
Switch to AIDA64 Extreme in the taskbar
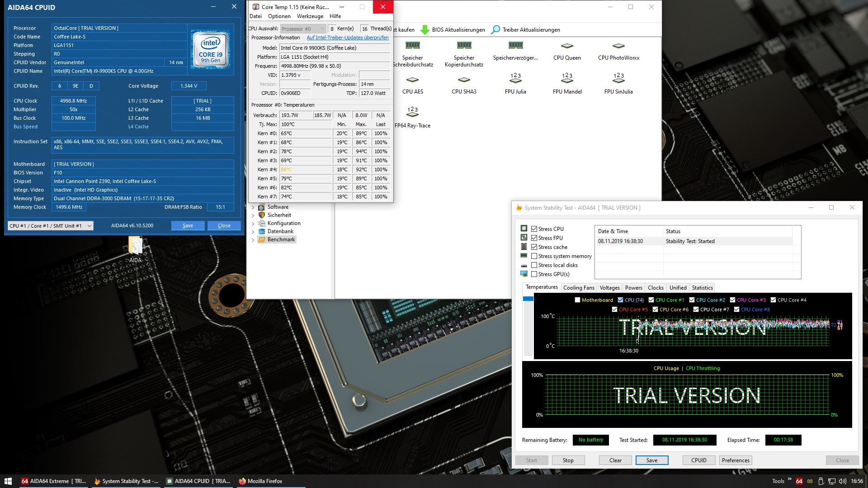point(54,481)
